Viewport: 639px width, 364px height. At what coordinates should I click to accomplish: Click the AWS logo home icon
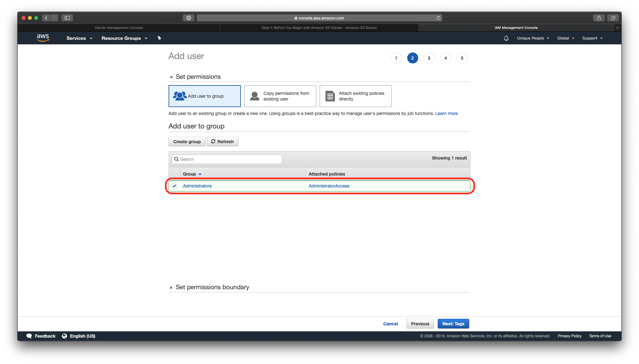(x=43, y=38)
